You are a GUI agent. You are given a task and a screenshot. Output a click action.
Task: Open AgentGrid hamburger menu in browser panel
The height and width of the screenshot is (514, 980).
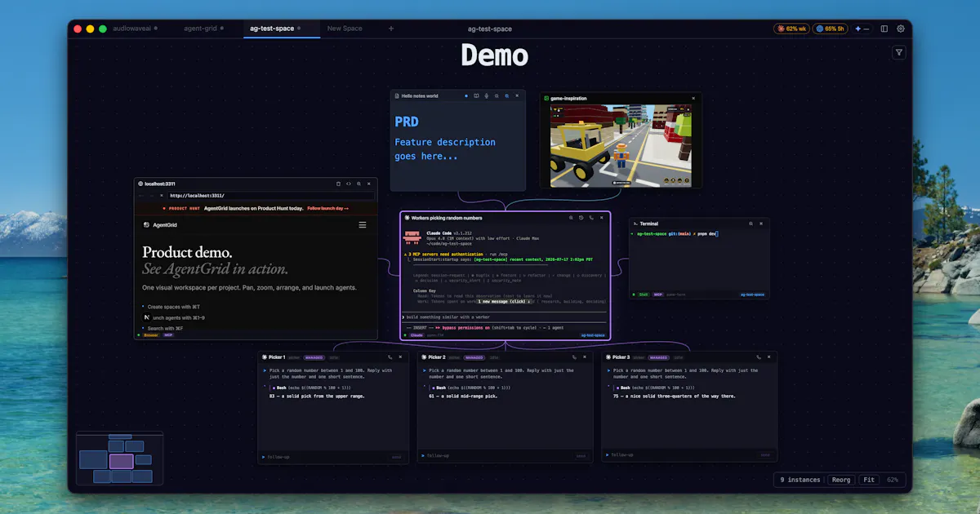pos(363,224)
